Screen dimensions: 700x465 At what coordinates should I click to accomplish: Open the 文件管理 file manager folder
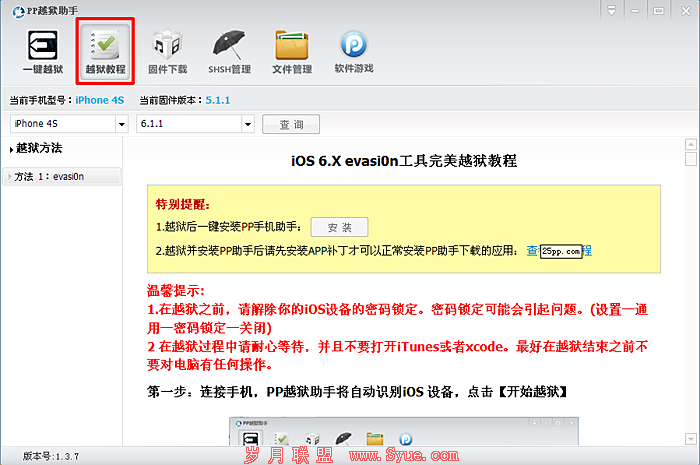coord(292,51)
